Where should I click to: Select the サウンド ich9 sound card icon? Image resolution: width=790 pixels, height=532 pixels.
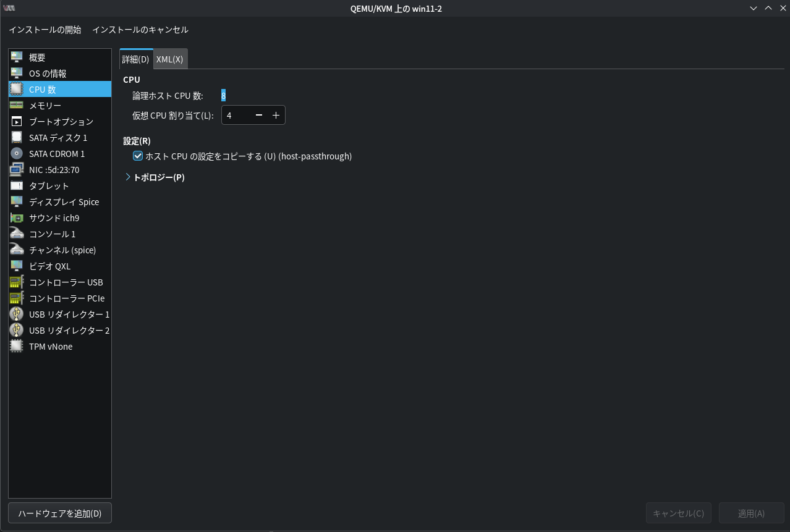coord(17,218)
